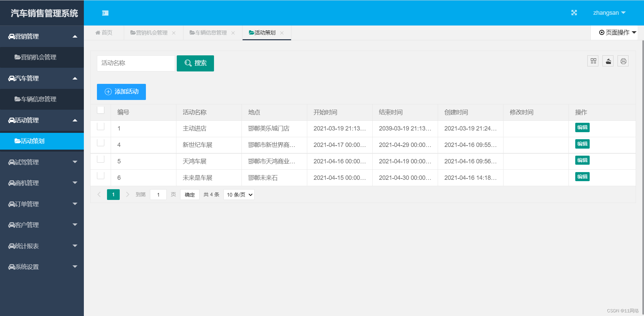Expand the 系统设置 menu arrow
Screen dimensions: 644x316
point(75,267)
